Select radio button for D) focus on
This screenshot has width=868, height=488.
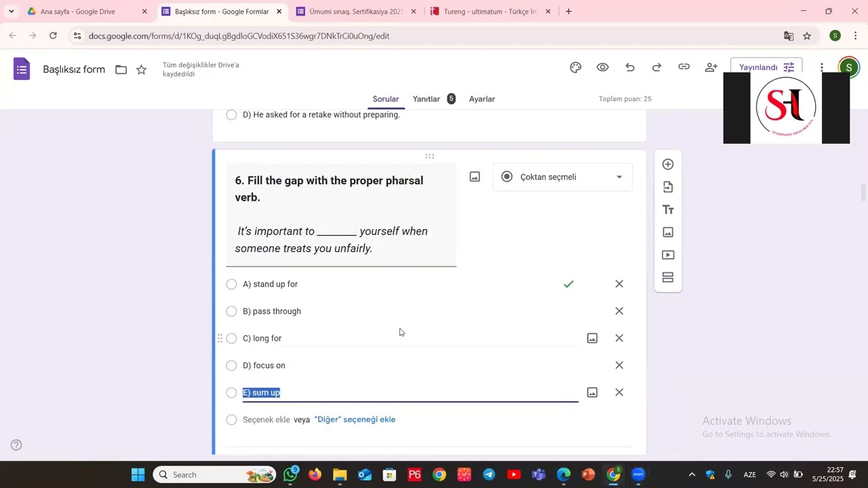(x=231, y=365)
